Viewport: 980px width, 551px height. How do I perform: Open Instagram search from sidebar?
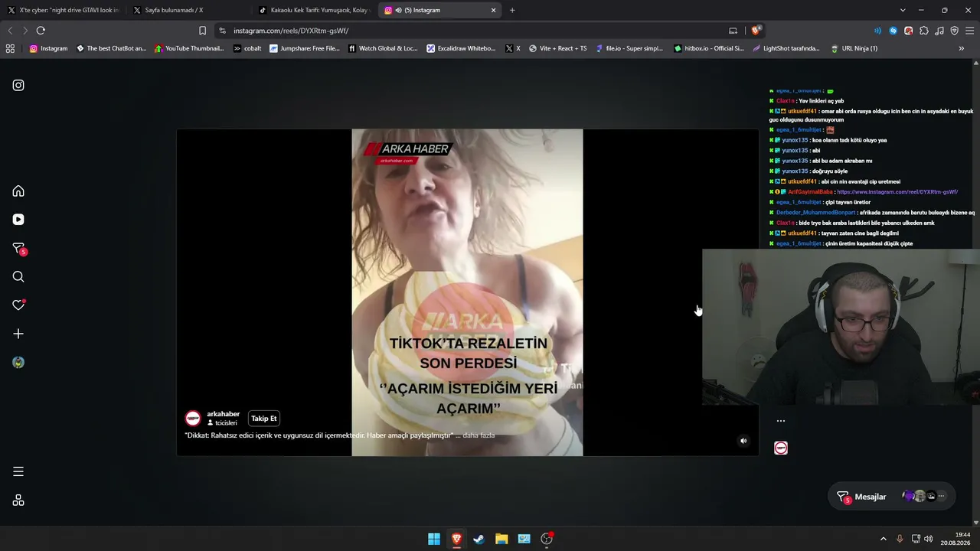18,277
